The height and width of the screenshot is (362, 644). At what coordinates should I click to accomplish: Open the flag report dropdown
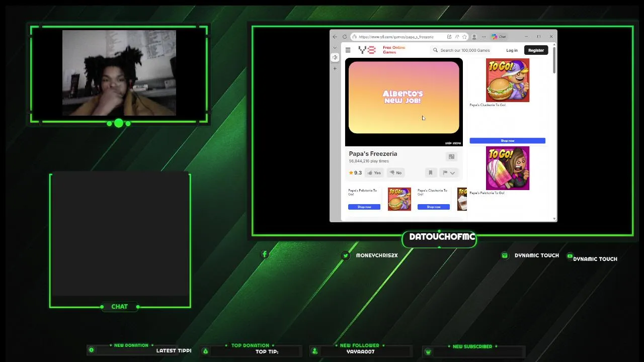click(449, 173)
